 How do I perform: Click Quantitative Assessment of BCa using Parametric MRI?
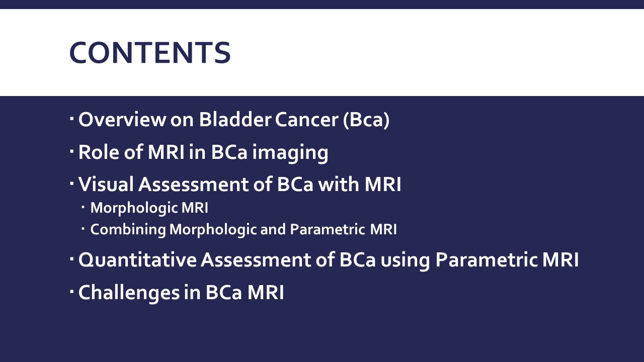[x=328, y=260]
